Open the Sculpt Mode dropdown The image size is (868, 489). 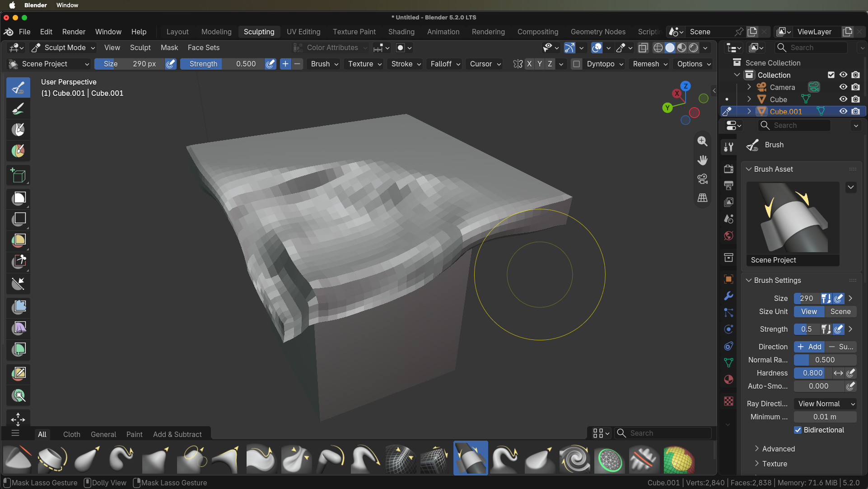coord(64,47)
